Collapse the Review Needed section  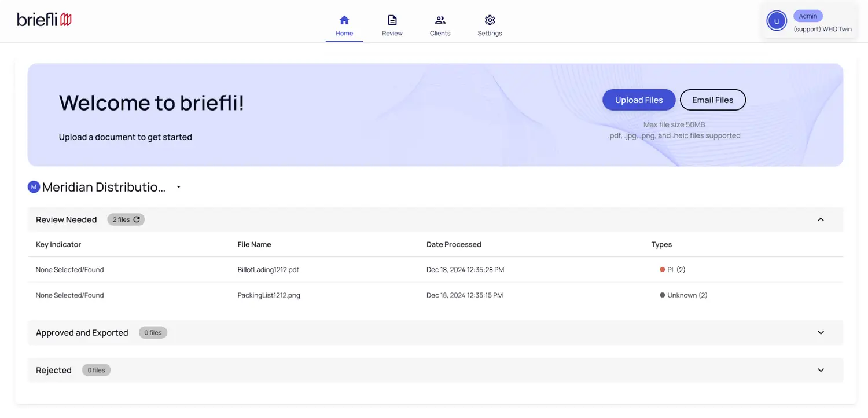point(821,219)
